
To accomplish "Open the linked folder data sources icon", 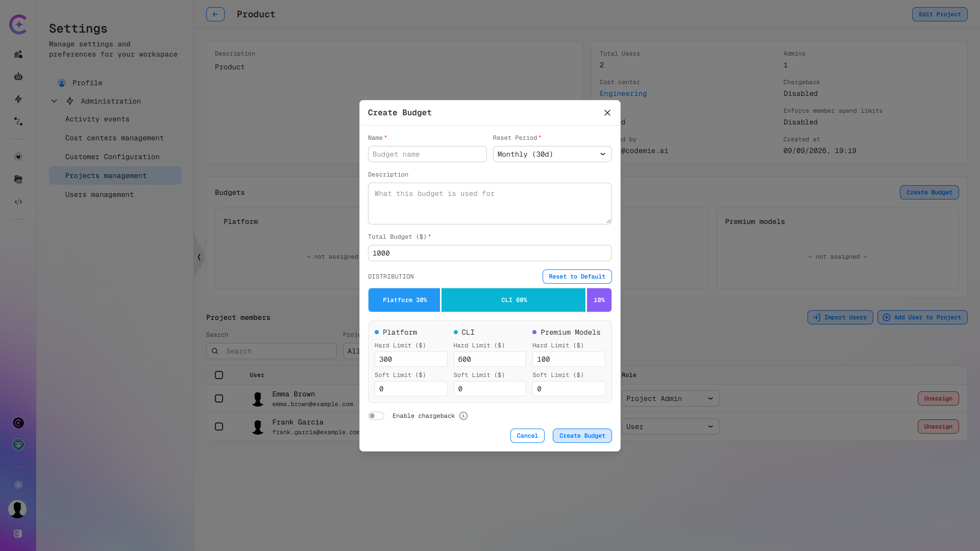I will click(18, 179).
